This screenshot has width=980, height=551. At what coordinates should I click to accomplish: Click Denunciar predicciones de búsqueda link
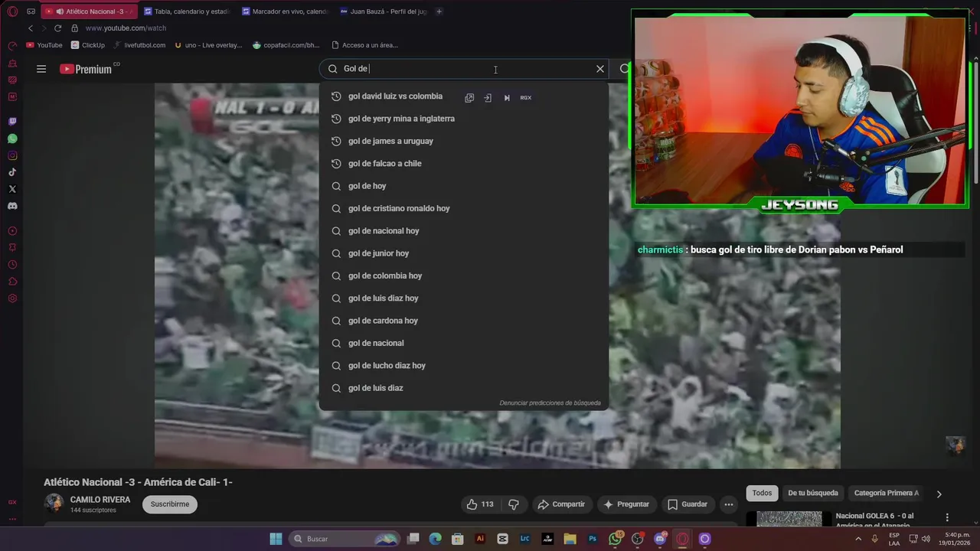point(550,403)
